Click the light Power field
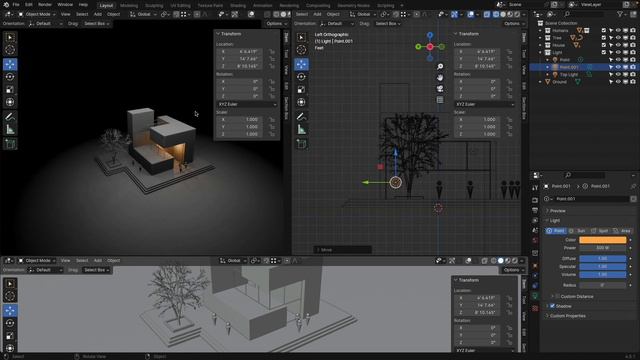Image resolution: width=640 pixels, height=360 pixels. pyautogui.click(x=602, y=248)
